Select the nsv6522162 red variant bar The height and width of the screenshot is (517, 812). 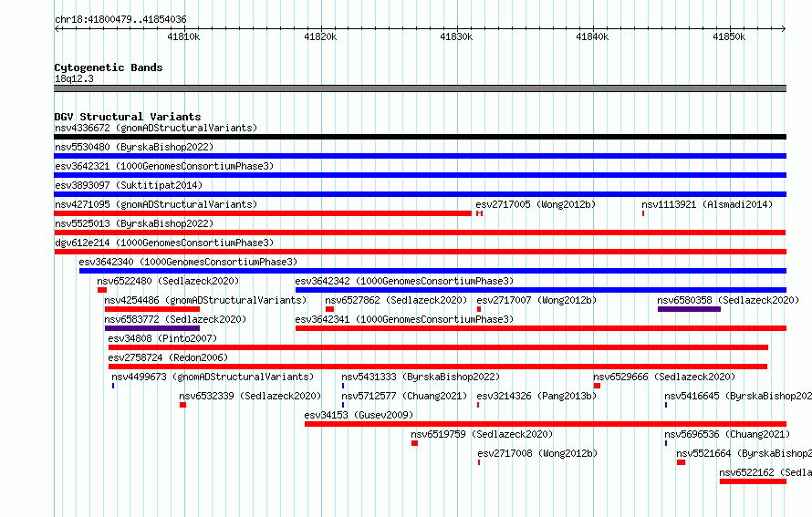[x=753, y=481]
